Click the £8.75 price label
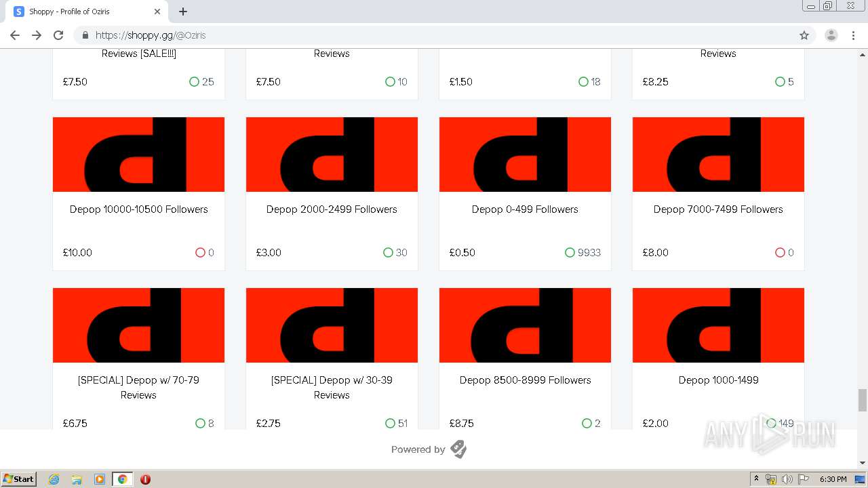868x488 pixels. (x=461, y=424)
